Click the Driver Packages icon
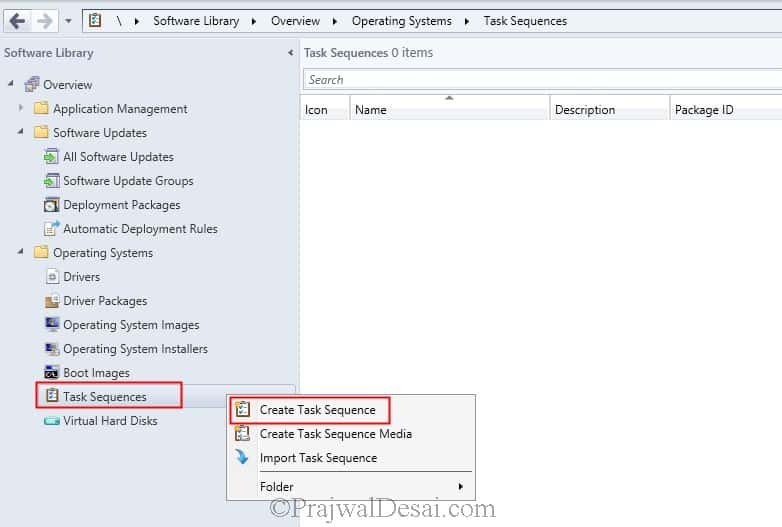Image resolution: width=782 pixels, height=527 pixels. [x=52, y=301]
